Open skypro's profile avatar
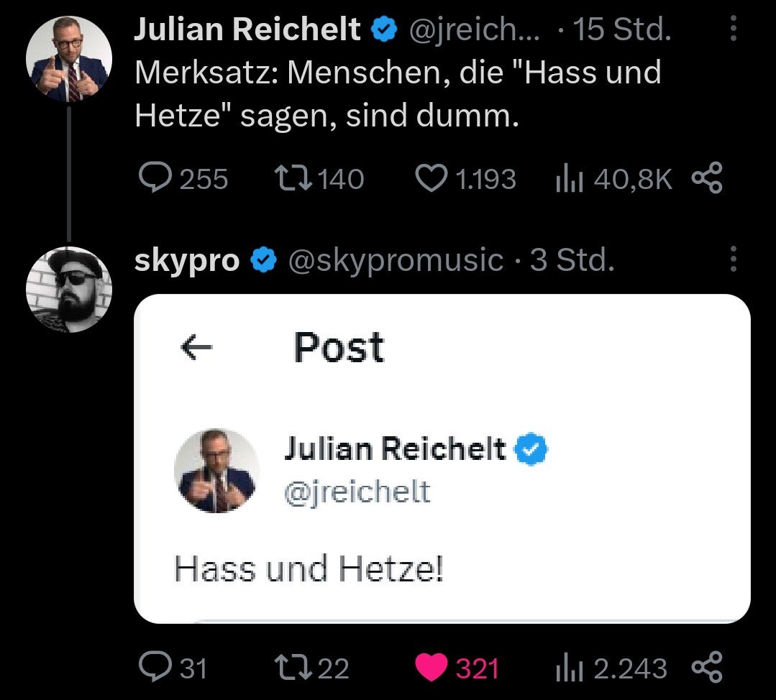 68,289
